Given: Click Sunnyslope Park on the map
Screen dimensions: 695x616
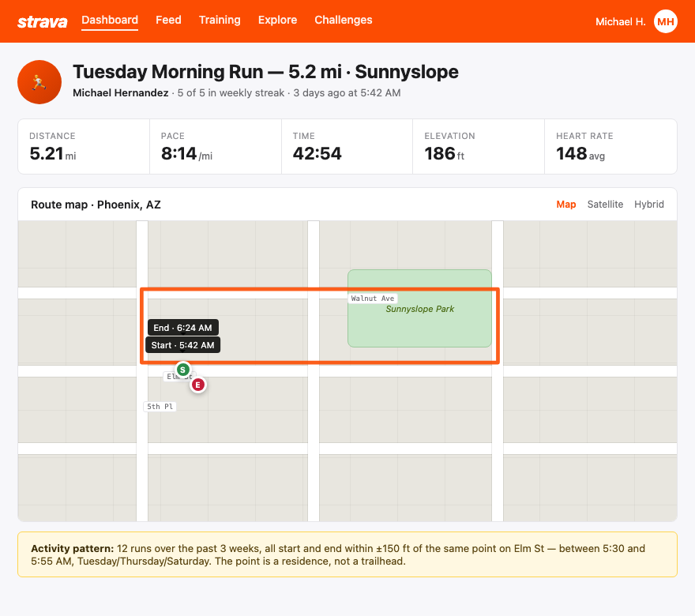Looking at the screenshot, I should 419,309.
